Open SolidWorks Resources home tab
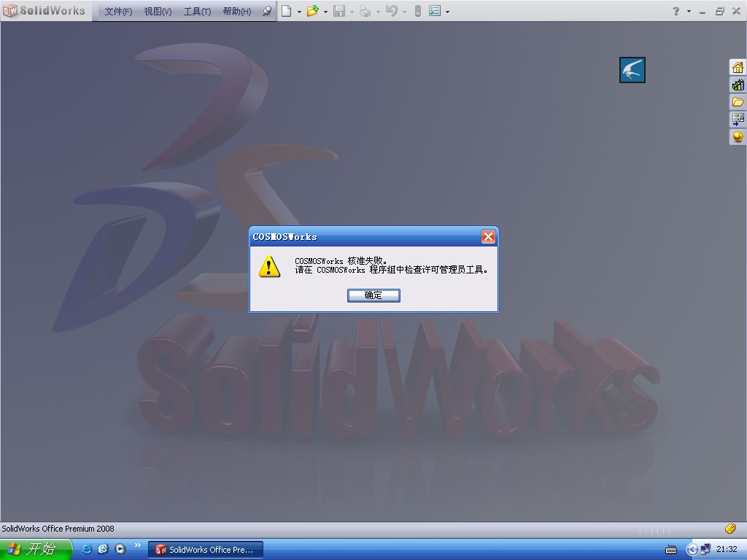This screenshot has width=747, height=560. tap(738, 68)
